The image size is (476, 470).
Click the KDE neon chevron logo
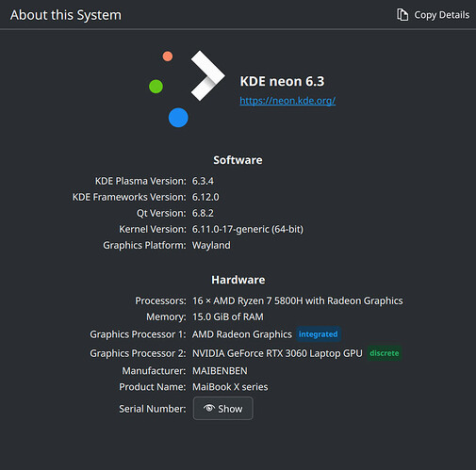pyautogui.click(x=207, y=75)
